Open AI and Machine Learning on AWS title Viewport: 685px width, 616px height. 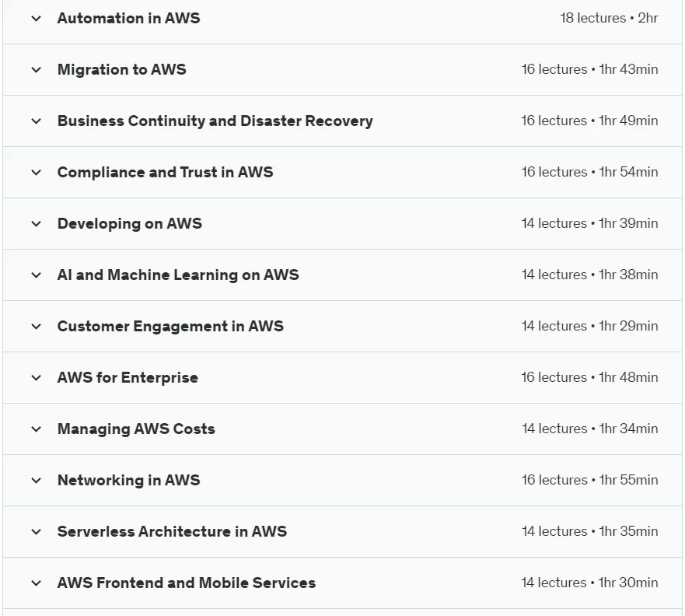tap(178, 275)
